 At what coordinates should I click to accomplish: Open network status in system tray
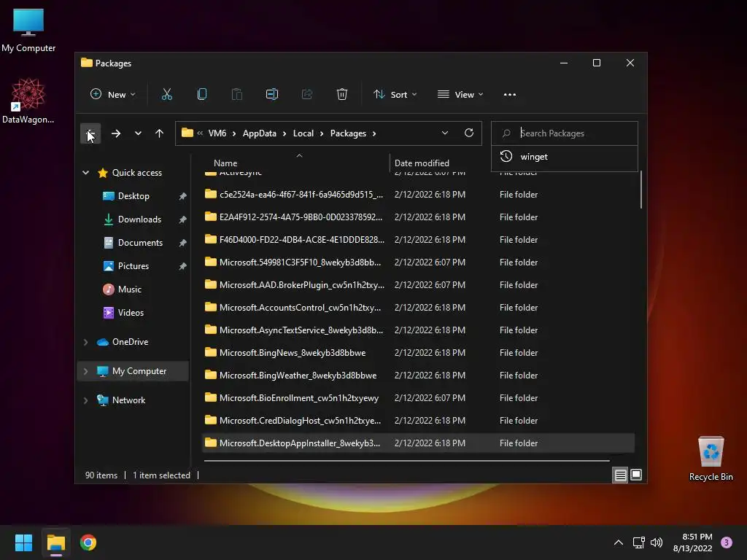point(638,542)
